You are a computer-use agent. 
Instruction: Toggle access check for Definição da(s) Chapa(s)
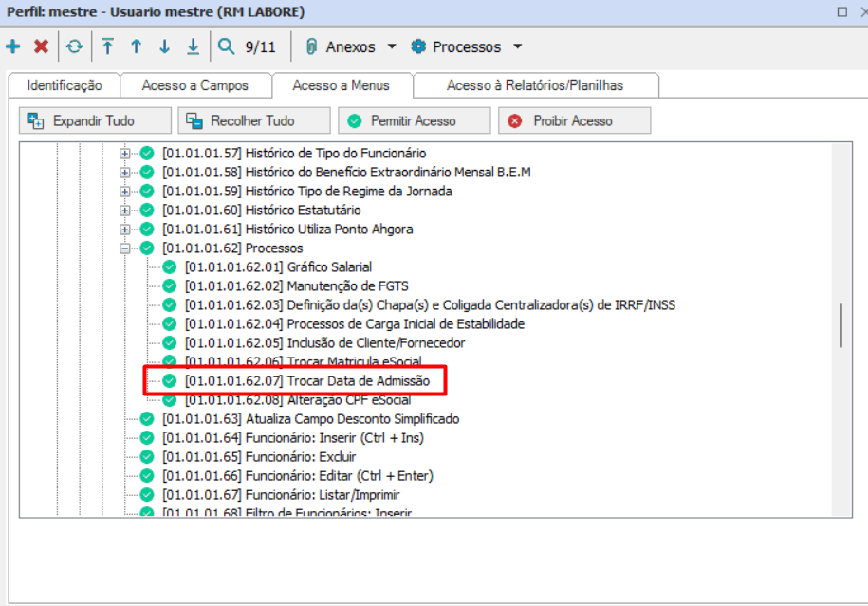pos(170,305)
